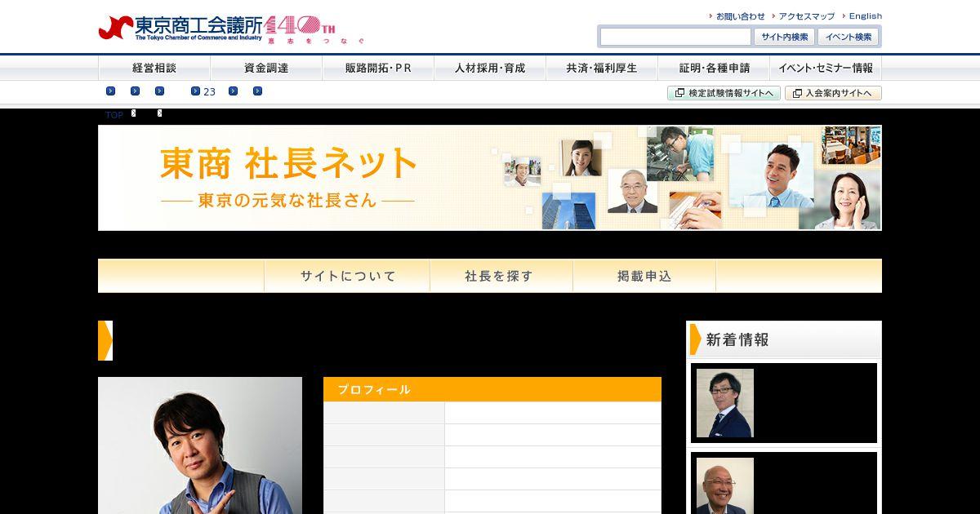
Task: Click the 東商 社長ネット banner
Action: coord(490,178)
